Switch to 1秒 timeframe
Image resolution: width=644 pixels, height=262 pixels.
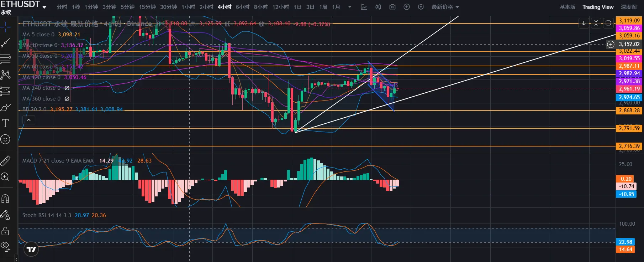coord(76,7)
